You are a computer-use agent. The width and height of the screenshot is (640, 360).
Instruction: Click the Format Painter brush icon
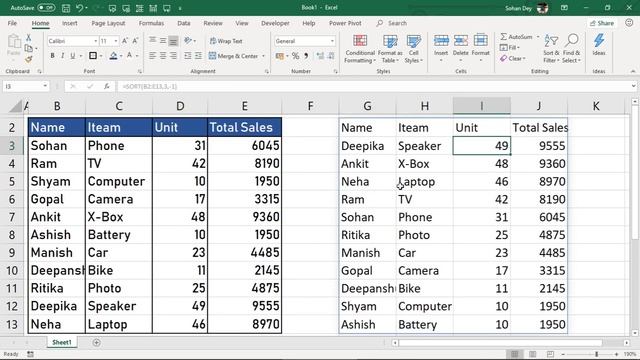coord(29,60)
